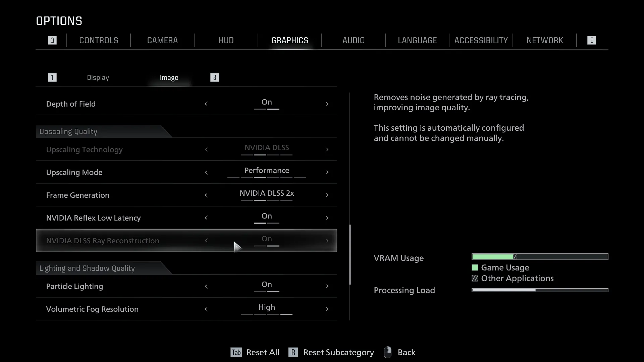Click right arrow for DLSS Ray Reconstruction
644x362 pixels.
click(327, 241)
